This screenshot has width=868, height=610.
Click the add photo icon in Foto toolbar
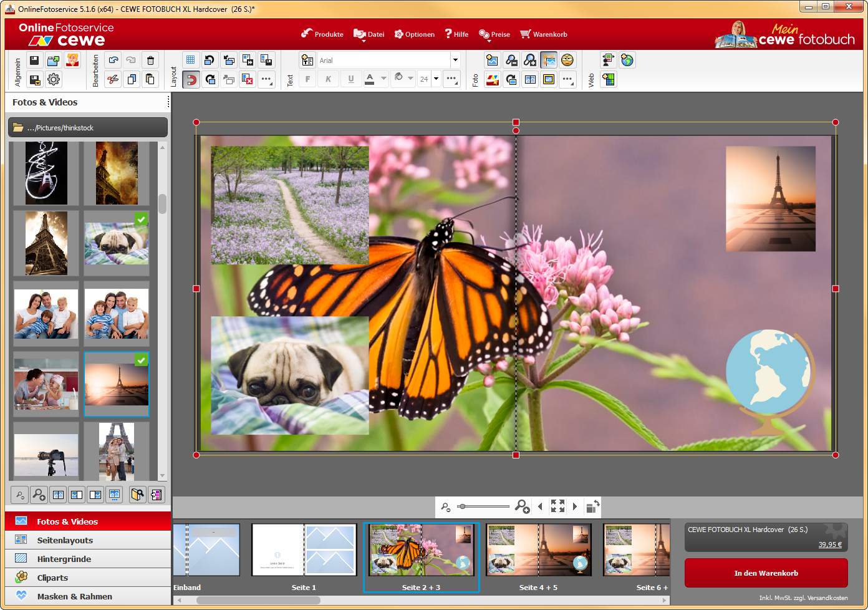(x=493, y=60)
